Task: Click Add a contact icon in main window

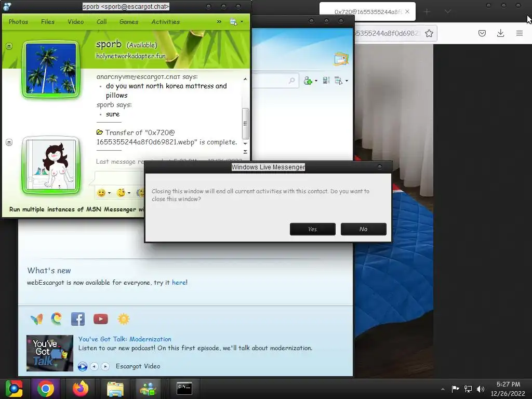Action: click(x=308, y=81)
